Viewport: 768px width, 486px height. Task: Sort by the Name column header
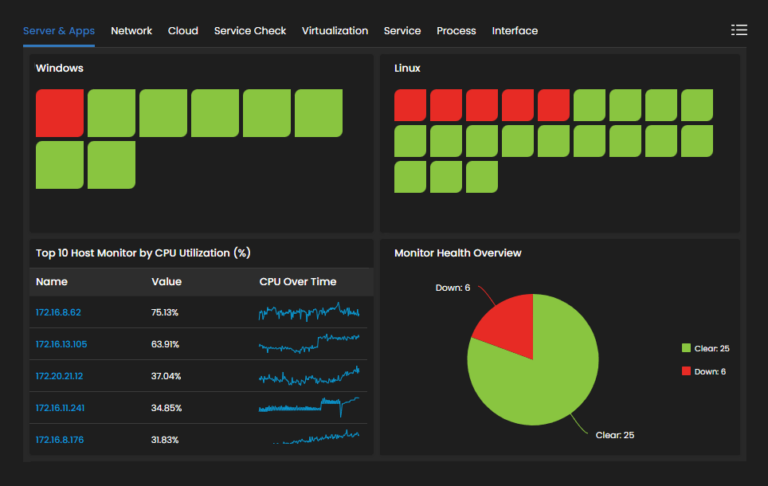tap(51, 282)
